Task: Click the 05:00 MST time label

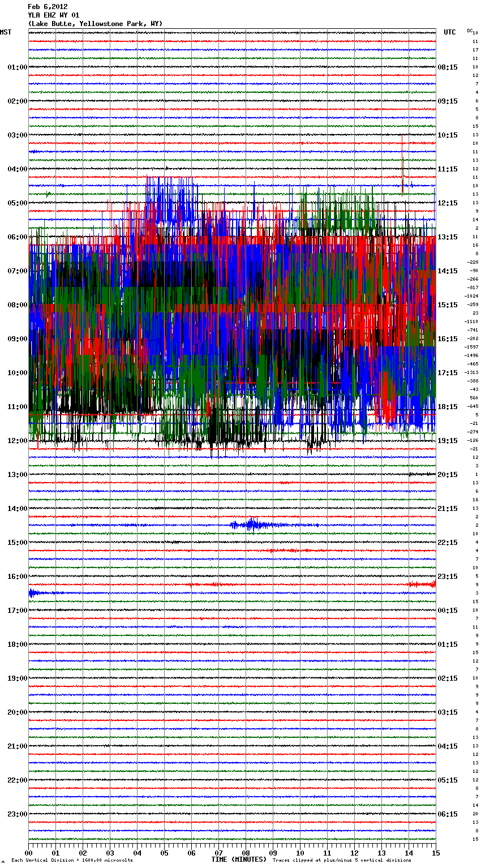Action: [x=18, y=203]
